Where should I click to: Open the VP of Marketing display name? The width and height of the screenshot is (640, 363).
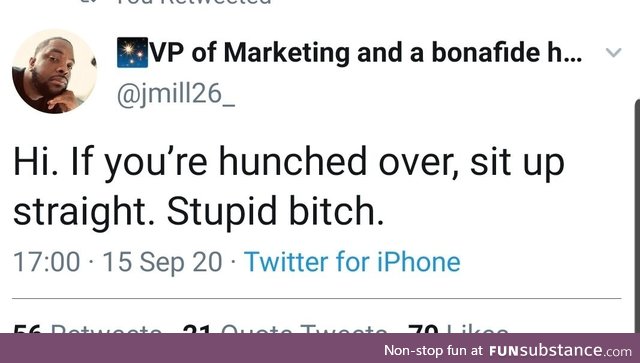(x=366, y=53)
